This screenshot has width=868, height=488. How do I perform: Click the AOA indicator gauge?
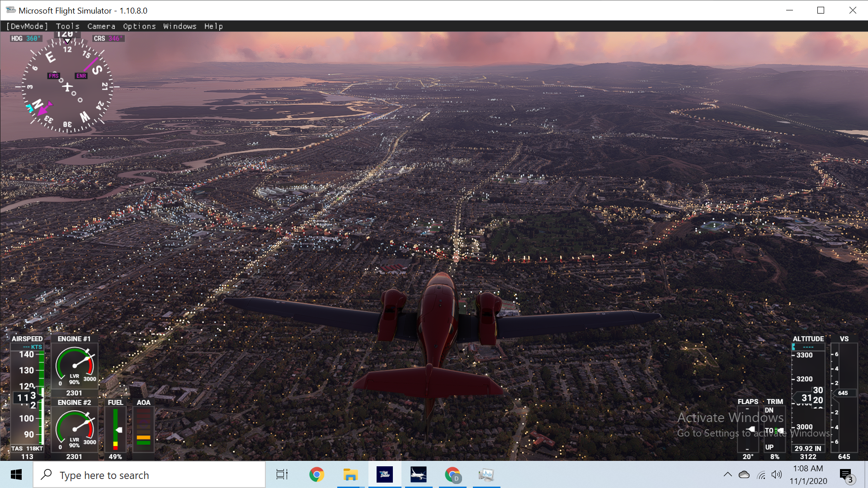click(x=143, y=429)
